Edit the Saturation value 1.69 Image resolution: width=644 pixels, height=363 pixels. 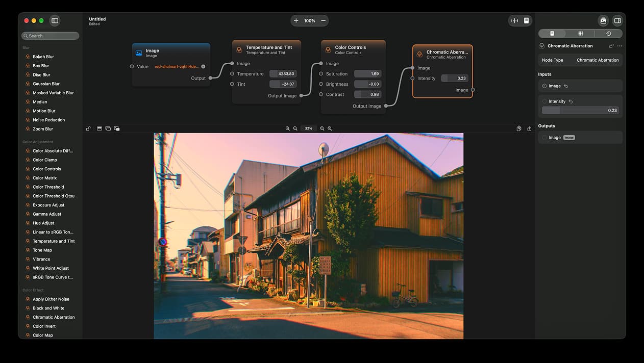[x=368, y=74]
